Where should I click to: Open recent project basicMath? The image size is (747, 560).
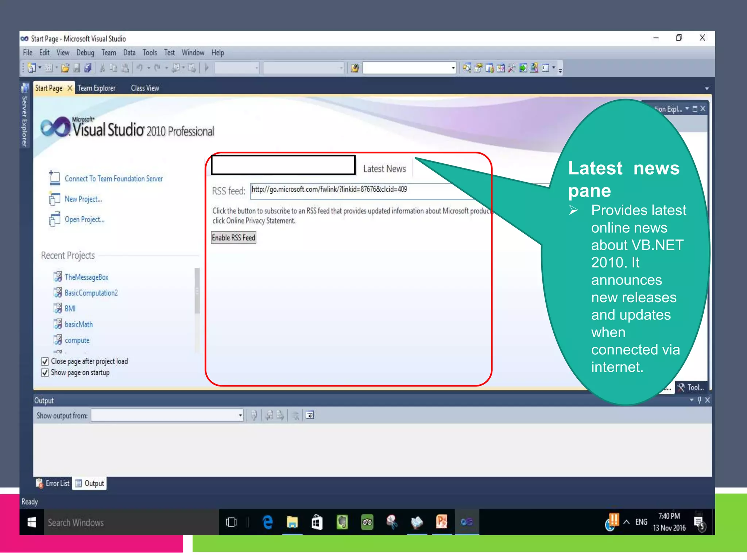click(79, 324)
